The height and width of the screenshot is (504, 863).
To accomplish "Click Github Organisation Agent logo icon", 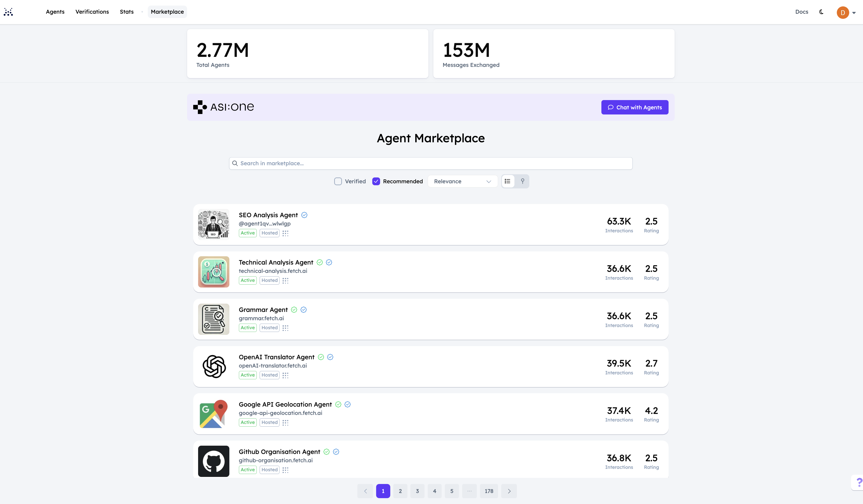I will click(213, 461).
